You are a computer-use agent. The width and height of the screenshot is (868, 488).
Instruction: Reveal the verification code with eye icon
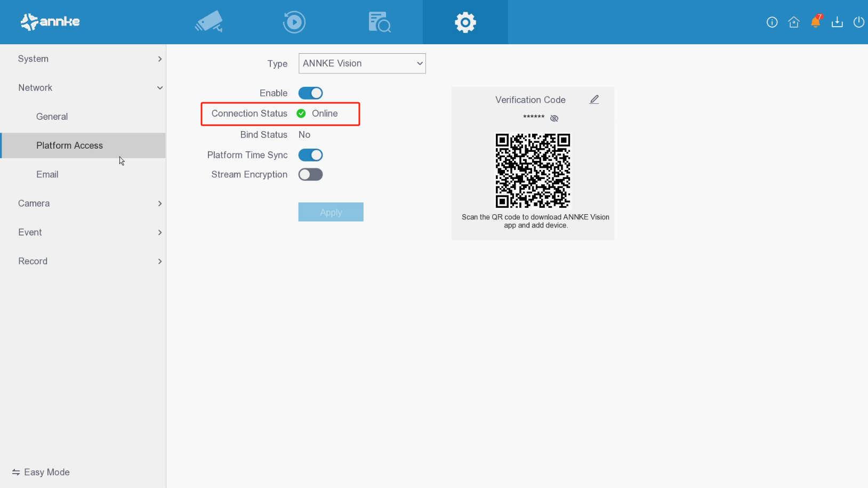pos(554,118)
